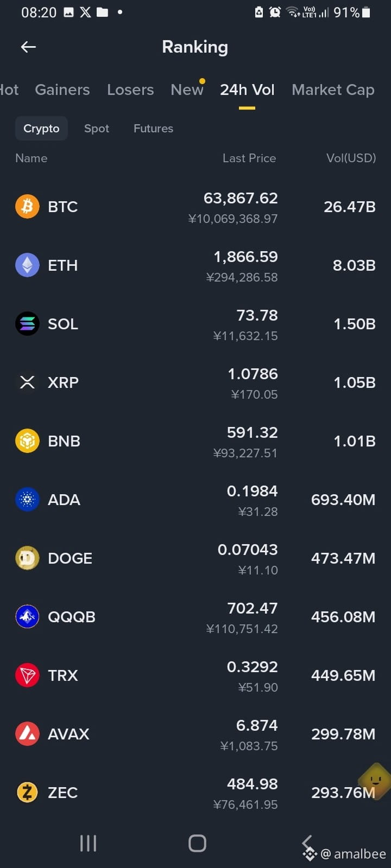Viewport: 391px width, 868px height.
Task: Tap the XRP logo icon
Action: tap(27, 382)
